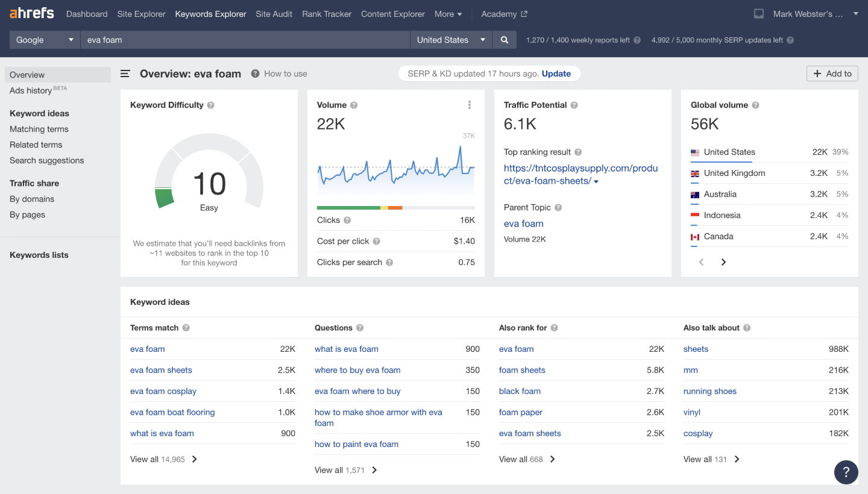
Task: Select By domains under Traffic share
Action: coord(32,199)
